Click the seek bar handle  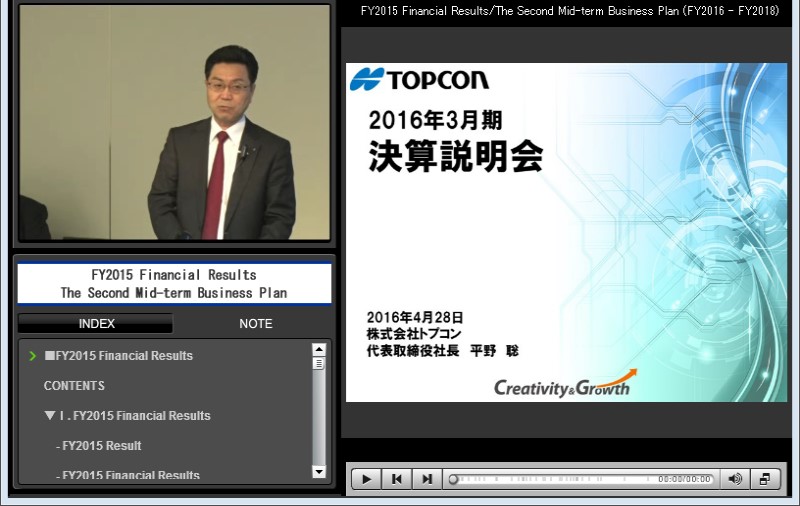click(x=453, y=479)
